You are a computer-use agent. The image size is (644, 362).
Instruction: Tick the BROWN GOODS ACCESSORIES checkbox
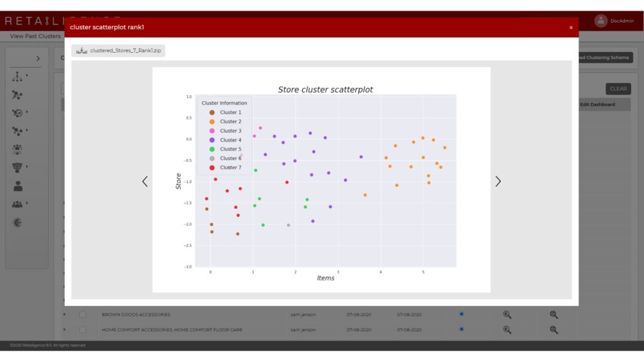click(x=82, y=314)
